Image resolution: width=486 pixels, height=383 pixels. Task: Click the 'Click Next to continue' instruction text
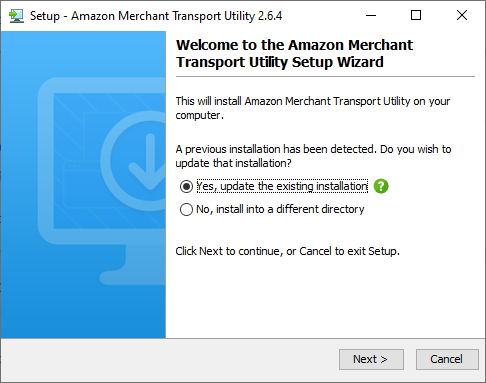[x=287, y=251]
